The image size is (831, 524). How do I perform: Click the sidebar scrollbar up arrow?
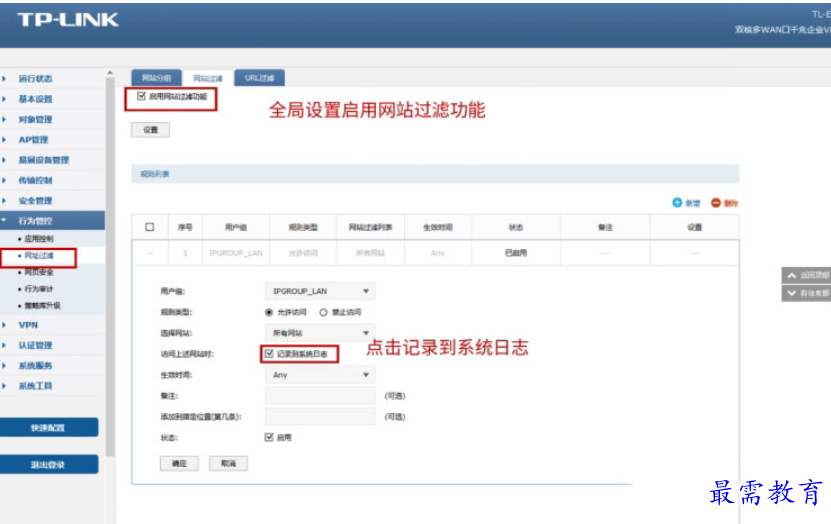(110, 73)
